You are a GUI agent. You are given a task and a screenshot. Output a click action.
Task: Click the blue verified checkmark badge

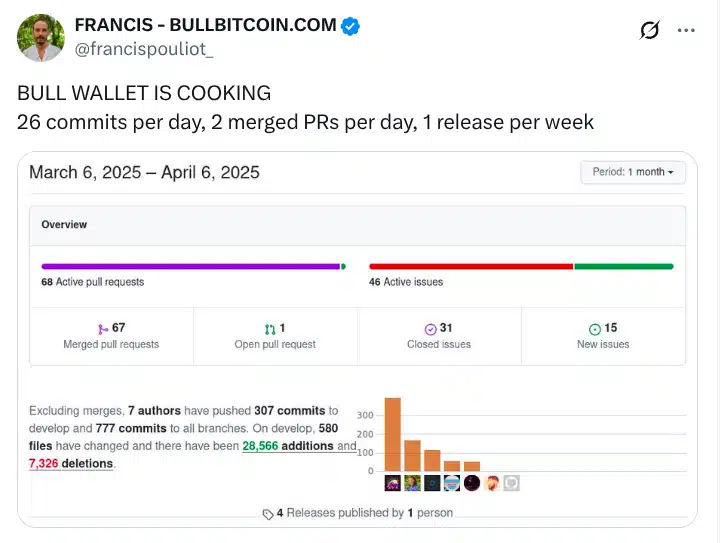(350, 26)
